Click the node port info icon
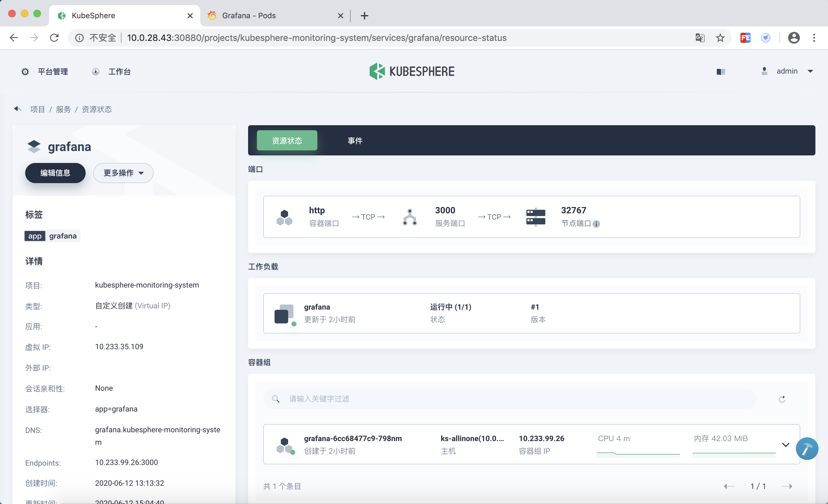Viewport: 828px width, 504px height. coord(596,224)
